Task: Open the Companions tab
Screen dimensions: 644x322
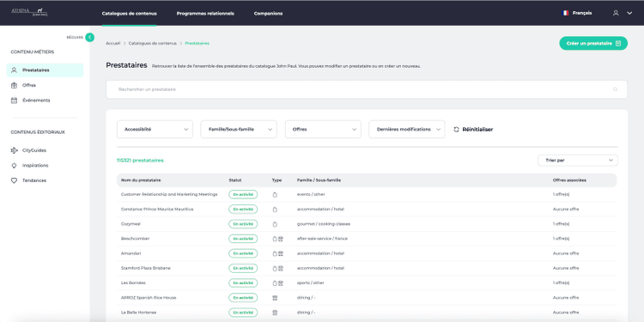Action: [268, 14]
